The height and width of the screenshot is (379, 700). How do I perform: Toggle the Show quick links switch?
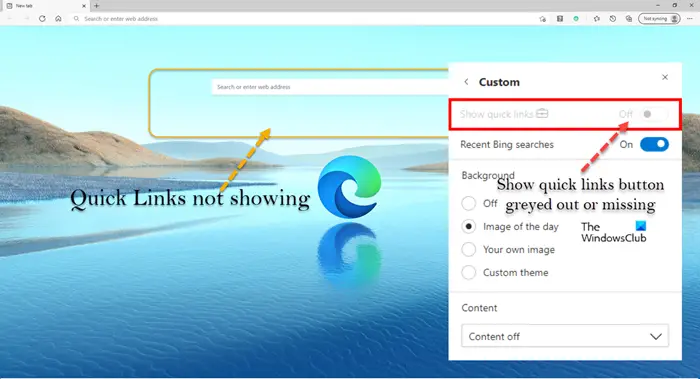654,114
